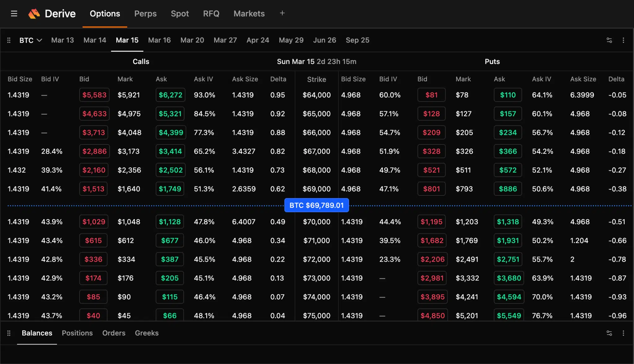Open options chain three-dot menu
This screenshot has height=364, width=634.
pos(623,40)
